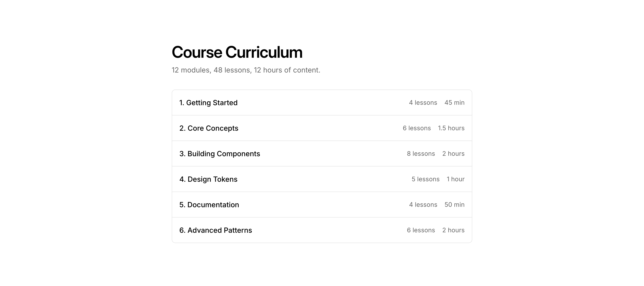Click Core Concepts' 6 lessons label

[x=417, y=128]
